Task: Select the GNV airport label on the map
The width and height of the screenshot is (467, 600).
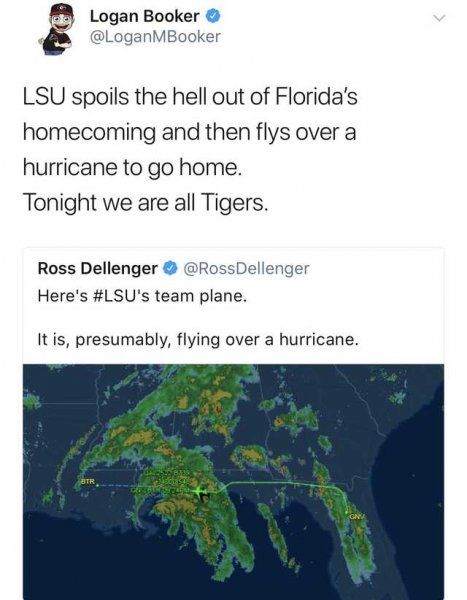Action: pyautogui.click(x=356, y=517)
